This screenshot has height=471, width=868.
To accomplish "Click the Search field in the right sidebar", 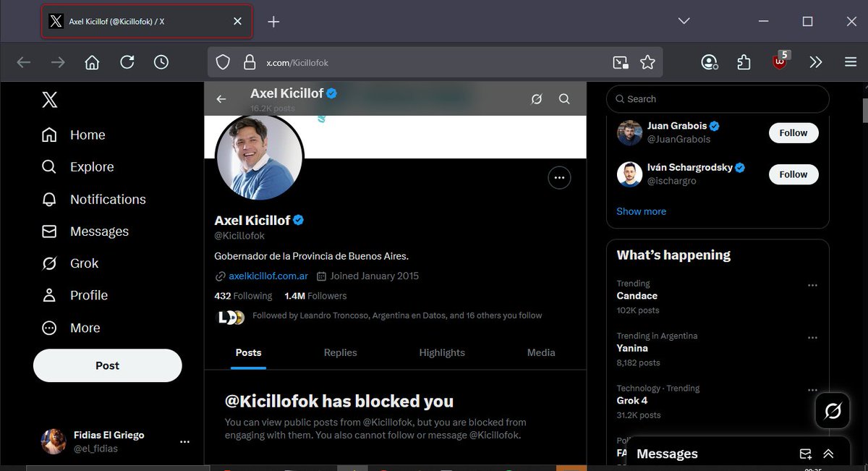I will (x=717, y=98).
